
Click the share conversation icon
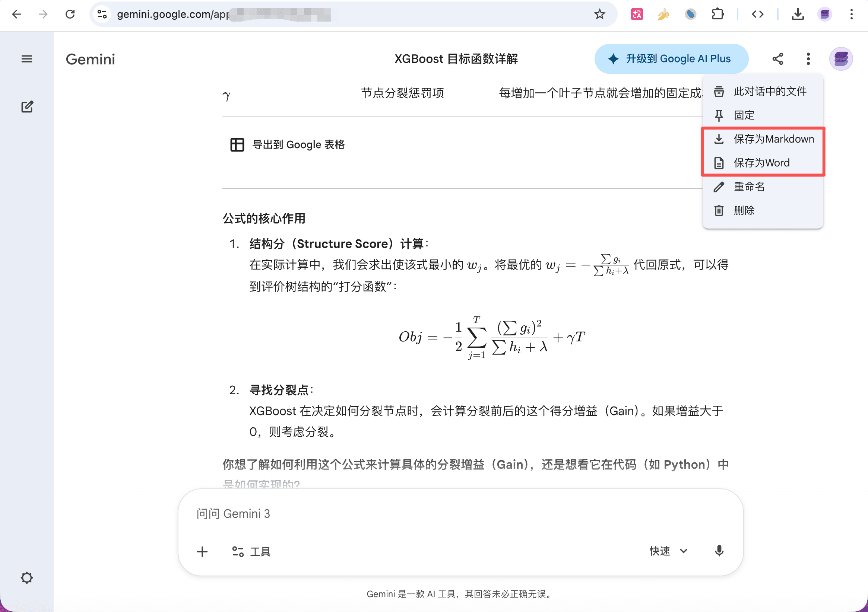(777, 59)
